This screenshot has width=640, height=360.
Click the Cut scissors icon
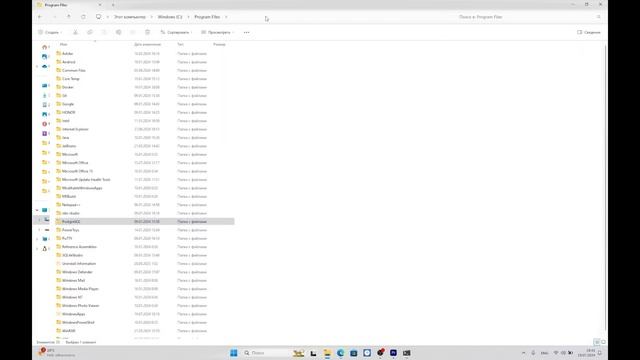point(75,32)
